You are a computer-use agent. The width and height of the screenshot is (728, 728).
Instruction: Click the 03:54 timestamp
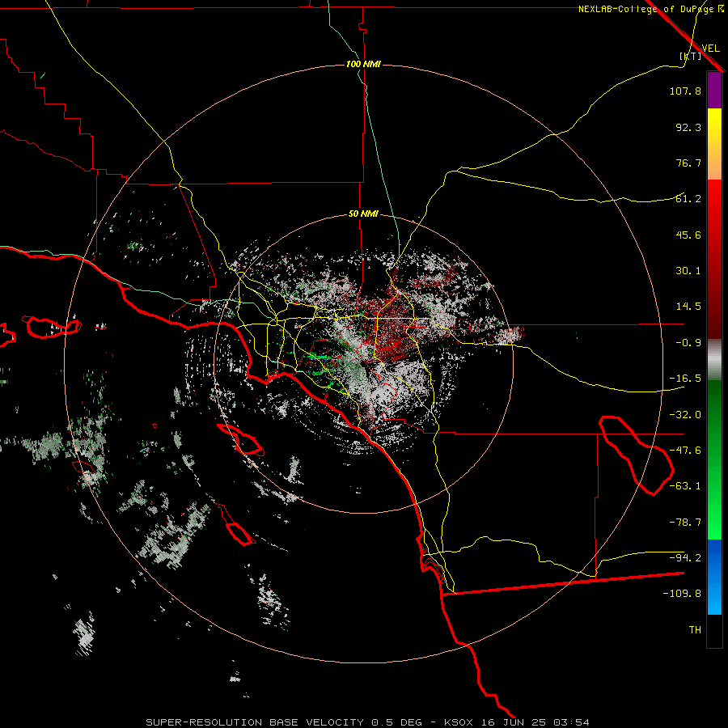[572, 722]
